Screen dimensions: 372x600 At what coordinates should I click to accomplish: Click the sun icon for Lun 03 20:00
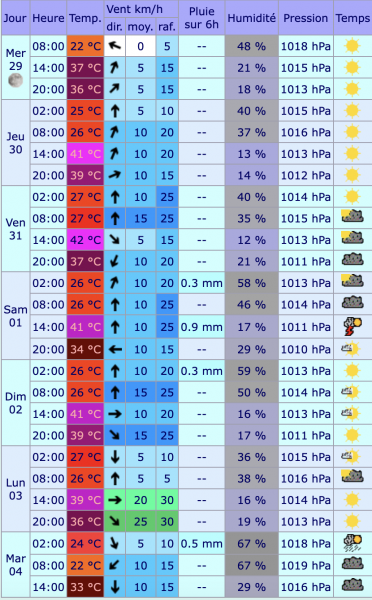click(352, 521)
